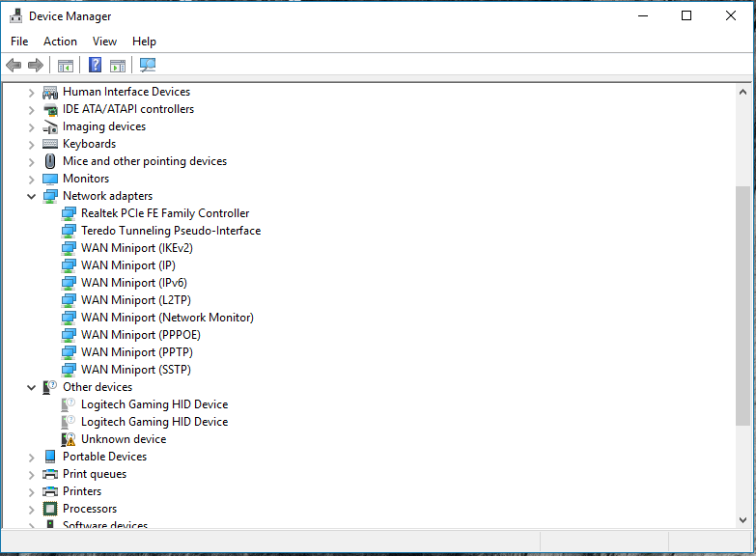Viewport: 756px width, 556px height.
Task: Click Scan for hardware changes icon
Action: point(148,66)
